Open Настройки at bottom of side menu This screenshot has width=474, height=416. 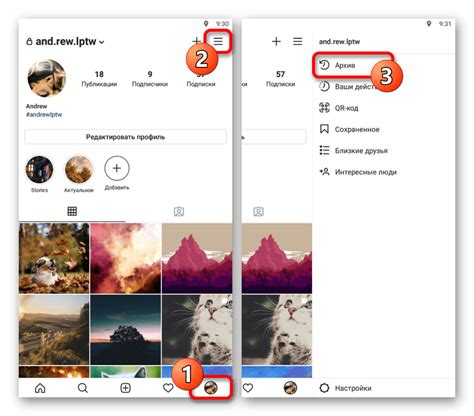coord(345,388)
